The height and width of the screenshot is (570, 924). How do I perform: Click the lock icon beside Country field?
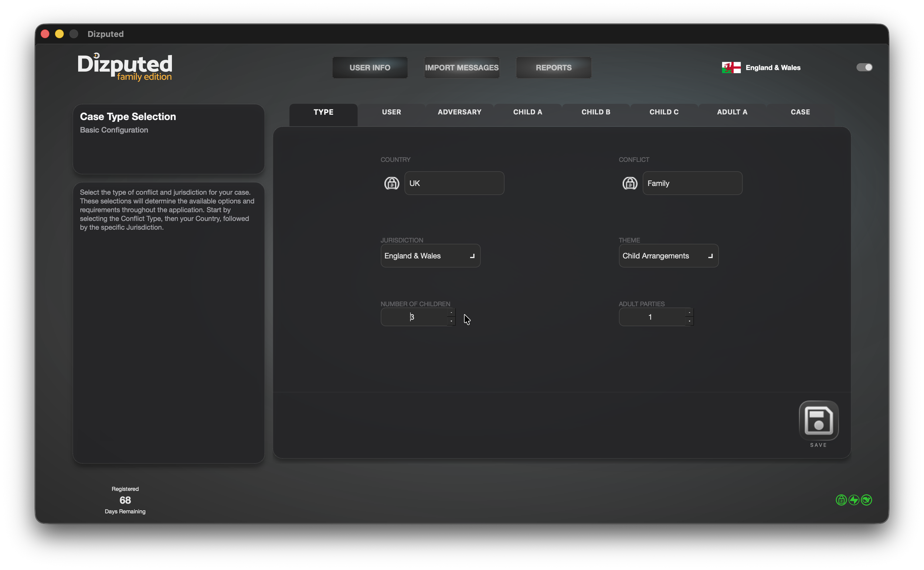pos(391,184)
